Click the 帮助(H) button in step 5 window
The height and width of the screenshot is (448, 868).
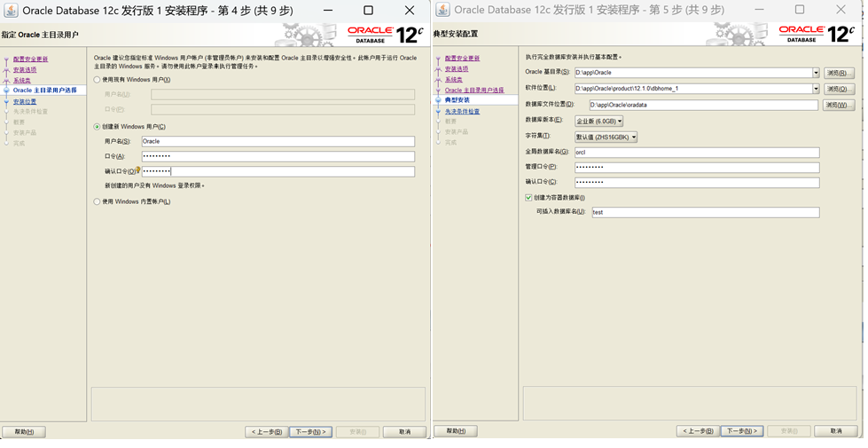[456, 431]
